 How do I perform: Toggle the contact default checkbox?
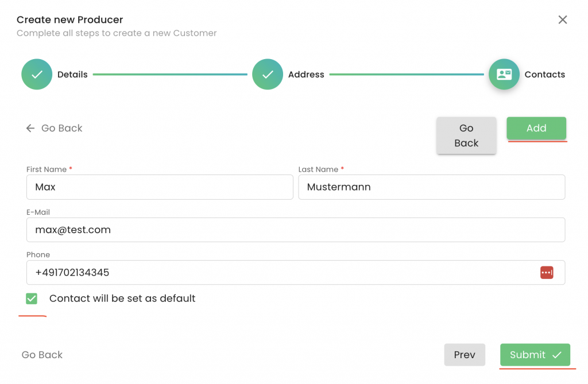(32, 298)
